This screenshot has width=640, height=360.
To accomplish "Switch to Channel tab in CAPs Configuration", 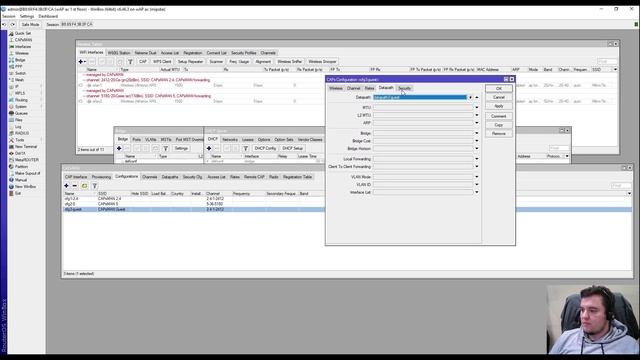I will click(x=353, y=88).
